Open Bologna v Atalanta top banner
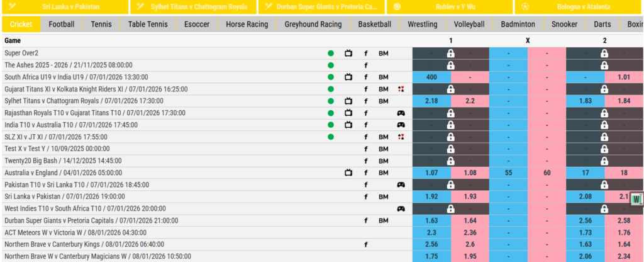Image resolution: width=644 pixels, height=262 pixels. pos(577,6)
